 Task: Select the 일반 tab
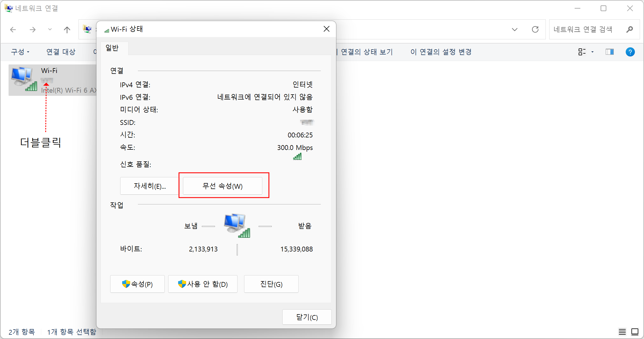[x=112, y=48]
